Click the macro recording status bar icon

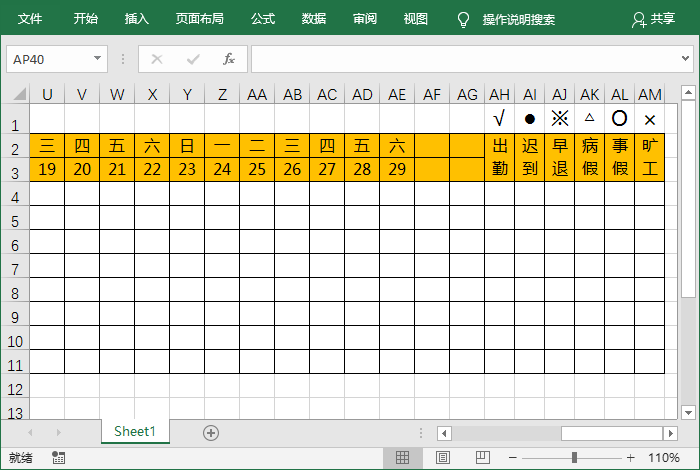pyautogui.click(x=58, y=458)
